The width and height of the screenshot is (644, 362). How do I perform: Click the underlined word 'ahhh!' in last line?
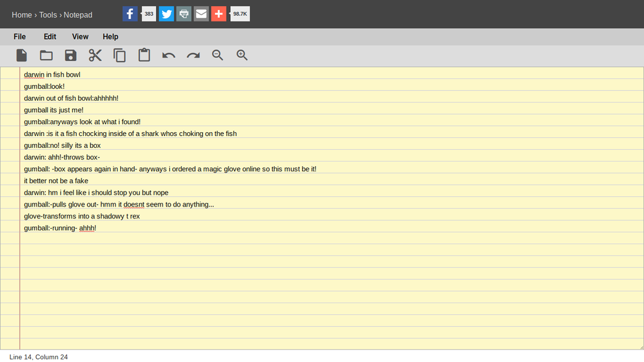pyautogui.click(x=87, y=228)
